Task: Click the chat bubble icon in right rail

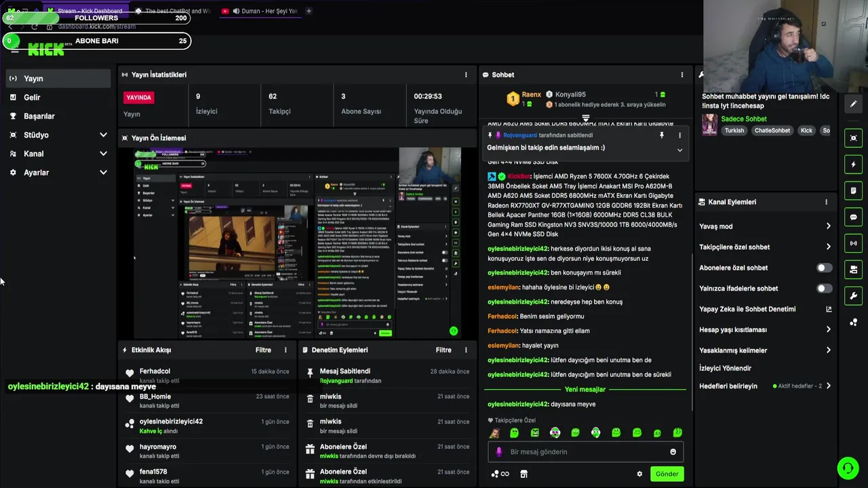Action: [x=853, y=217]
